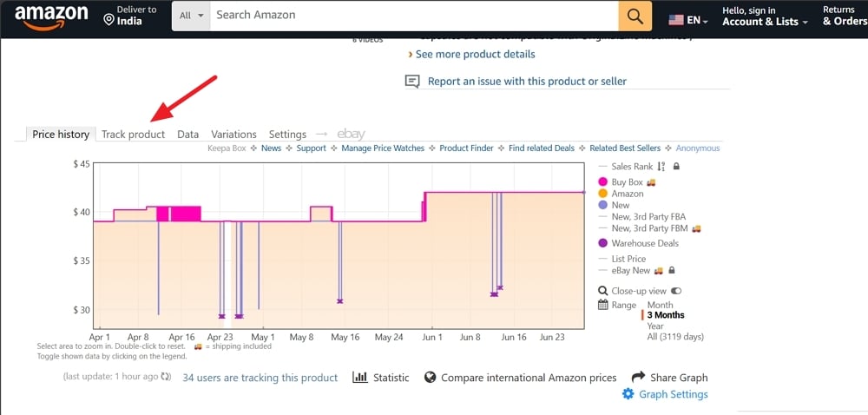Select the Amazon orange legend swatch
This screenshot has height=415, width=868.
(x=603, y=194)
